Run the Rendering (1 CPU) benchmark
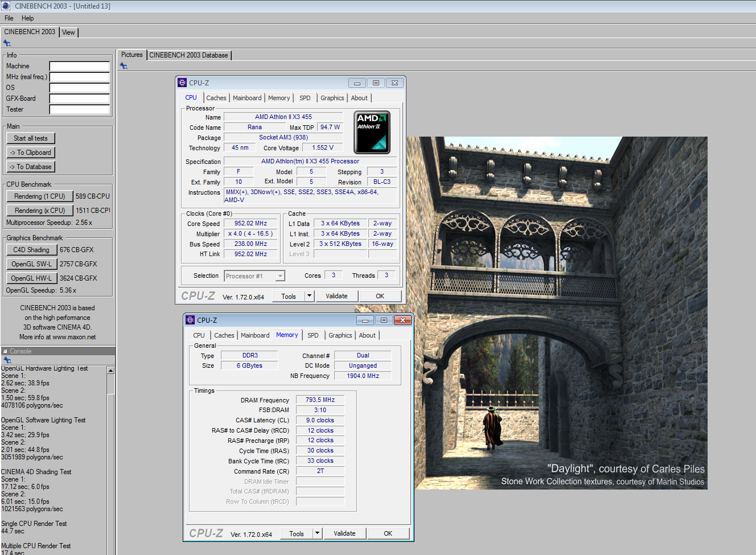 coord(40,196)
